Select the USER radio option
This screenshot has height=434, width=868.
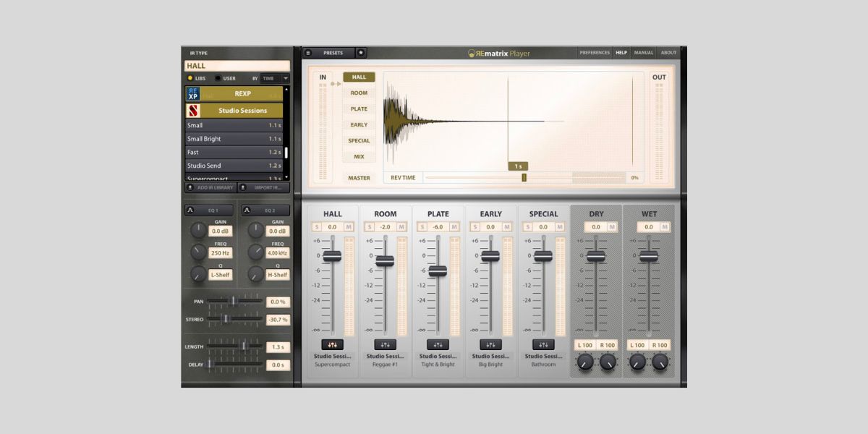(218, 78)
